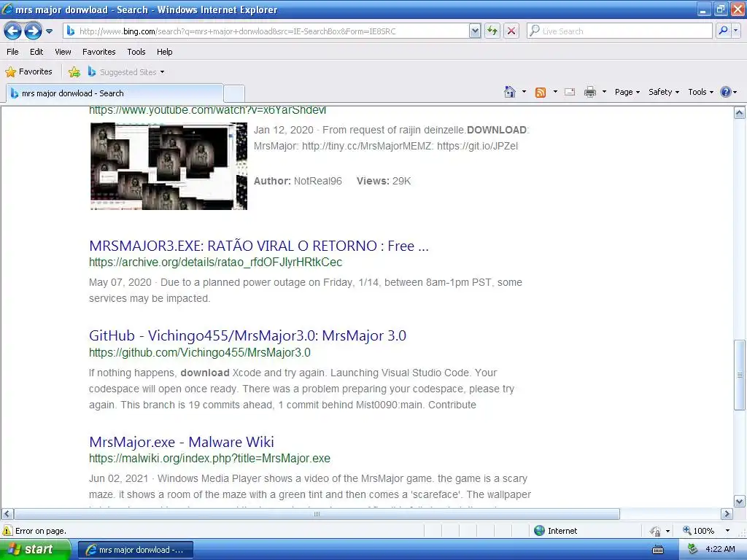Expand the Home button dropdown arrow
The height and width of the screenshot is (560, 747).
[524, 92]
